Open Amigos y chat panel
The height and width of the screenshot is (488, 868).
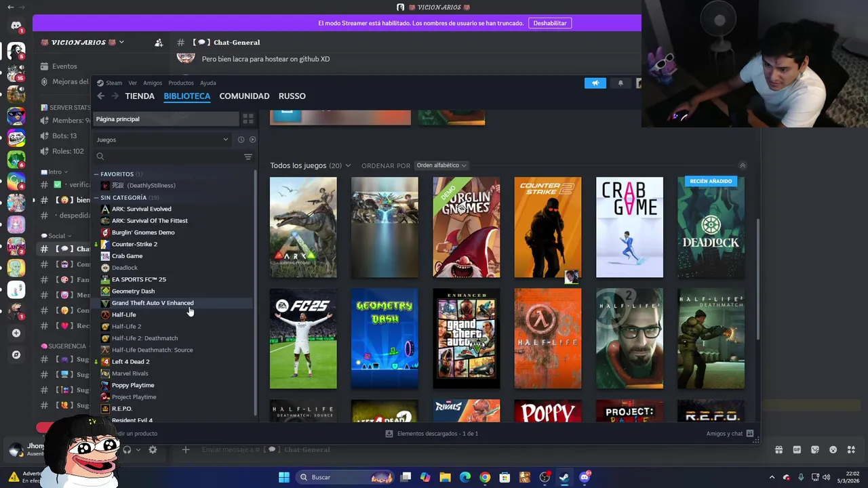coord(730,434)
